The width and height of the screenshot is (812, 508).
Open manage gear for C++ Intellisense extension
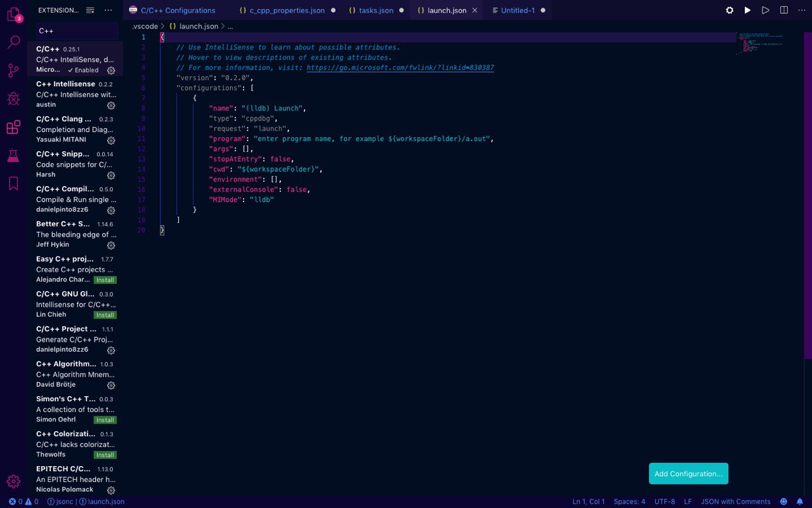click(x=111, y=105)
